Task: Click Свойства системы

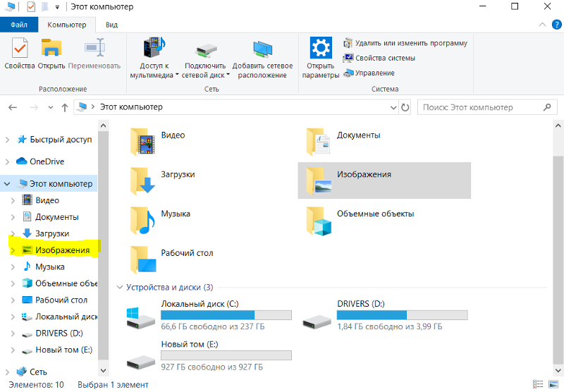Action: 379,58
